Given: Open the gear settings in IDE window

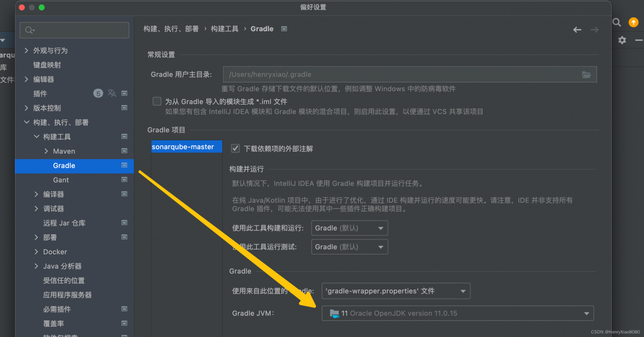Looking at the screenshot, I should click(622, 40).
